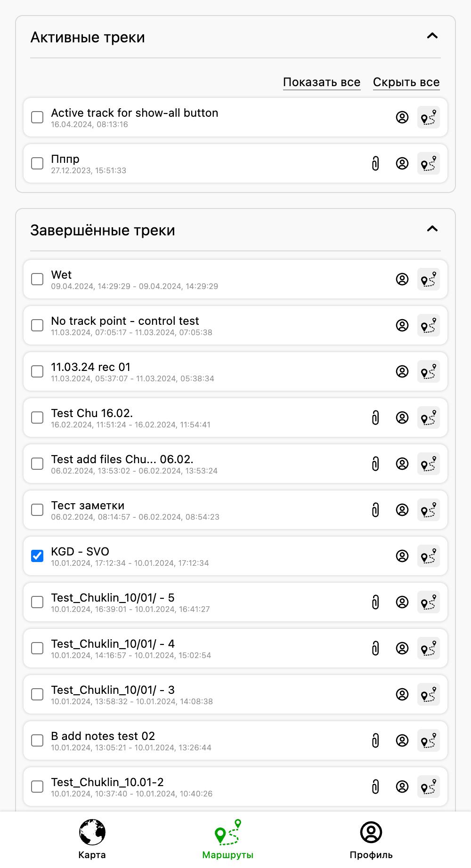This screenshot has width=471, height=868.
Task: Tick checkbox for No track point - control test
Action: click(x=37, y=325)
